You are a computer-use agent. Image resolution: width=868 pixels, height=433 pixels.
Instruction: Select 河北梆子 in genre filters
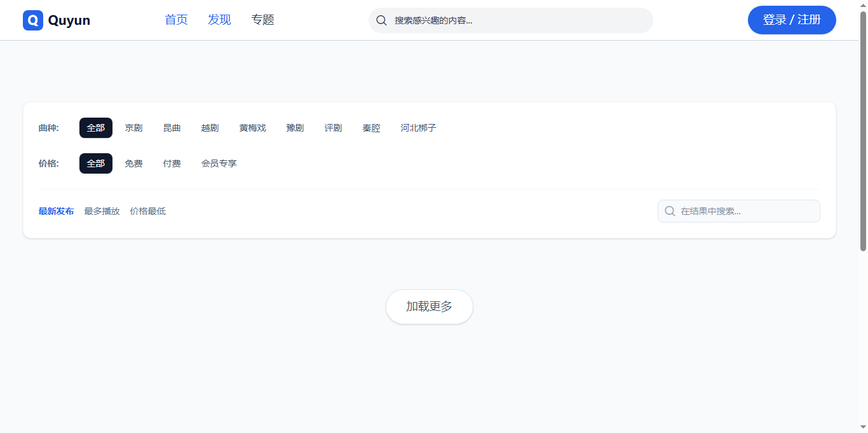[x=418, y=128]
